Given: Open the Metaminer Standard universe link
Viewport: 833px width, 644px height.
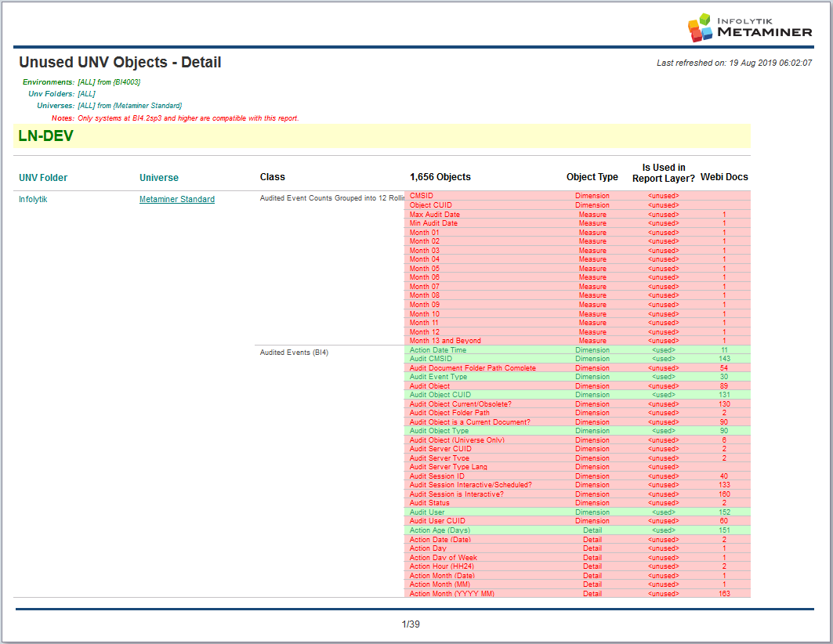Looking at the screenshot, I should point(177,199).
